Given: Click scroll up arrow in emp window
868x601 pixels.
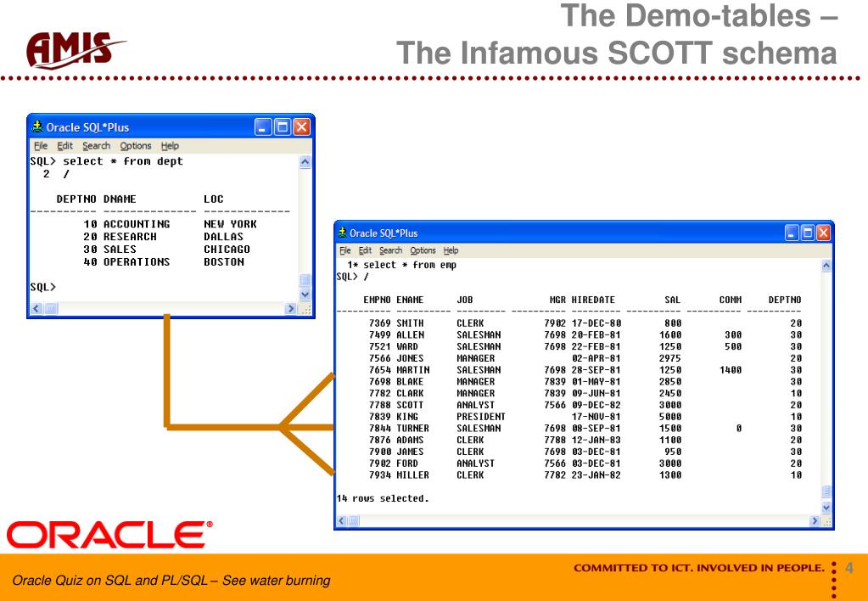Looking at the screenshot, I should coord(826,266).
